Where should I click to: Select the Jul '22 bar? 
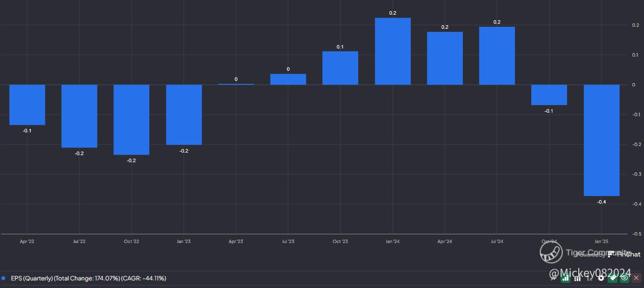pos(79,116)
